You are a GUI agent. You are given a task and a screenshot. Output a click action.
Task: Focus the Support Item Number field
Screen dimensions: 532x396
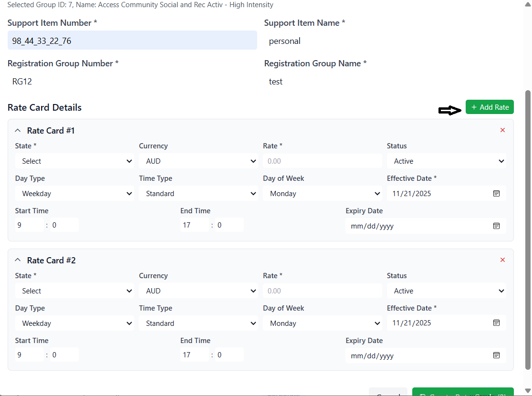[132, 41]
